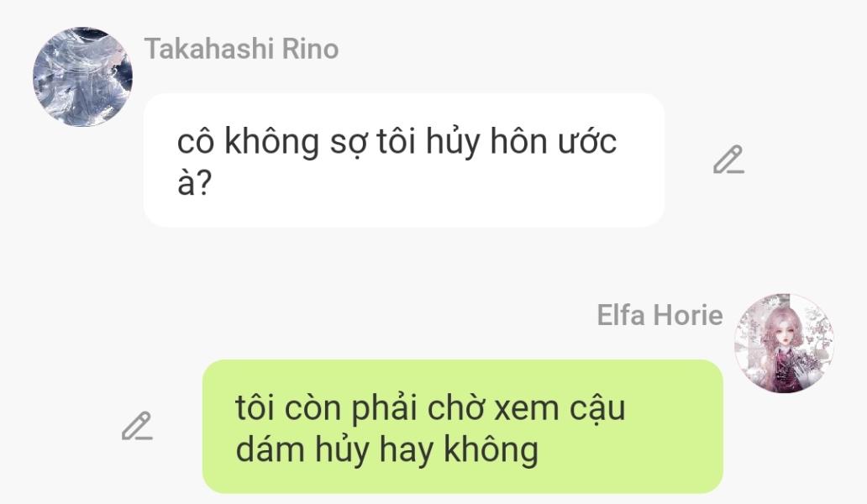Image resolution: width=867 pixels, height=504 pixels.
Task: Click the word 'dám' in green bubble
Action: (x=271, y=449)
